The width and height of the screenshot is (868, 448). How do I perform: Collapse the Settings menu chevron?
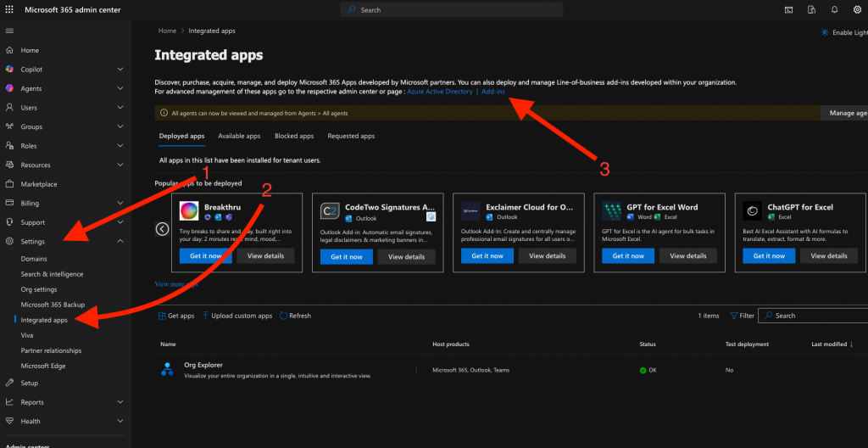click(x=120, y=241)
